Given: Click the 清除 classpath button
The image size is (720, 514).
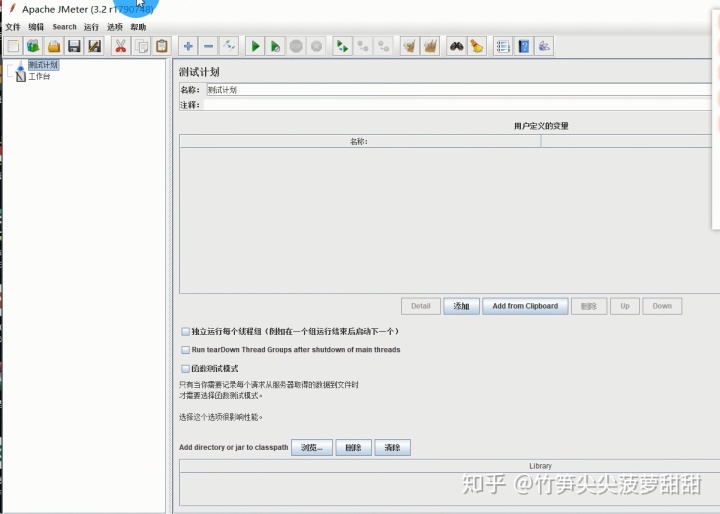Looking at the screenshot, I should pyautogui.click(x=393, y=447).
